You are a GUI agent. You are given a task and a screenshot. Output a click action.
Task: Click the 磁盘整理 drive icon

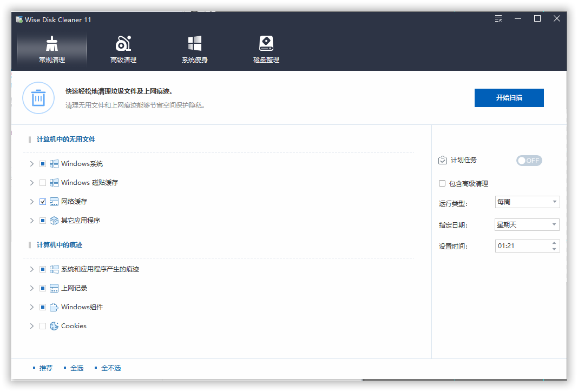point(266,43)
